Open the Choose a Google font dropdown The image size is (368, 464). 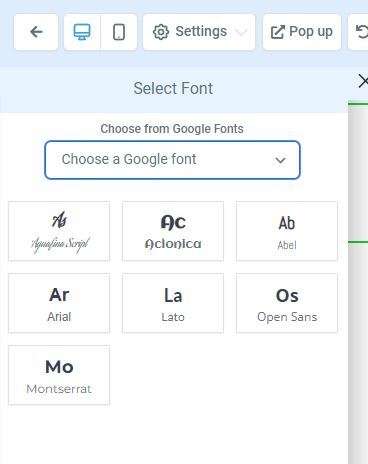[x=172, y=160]
